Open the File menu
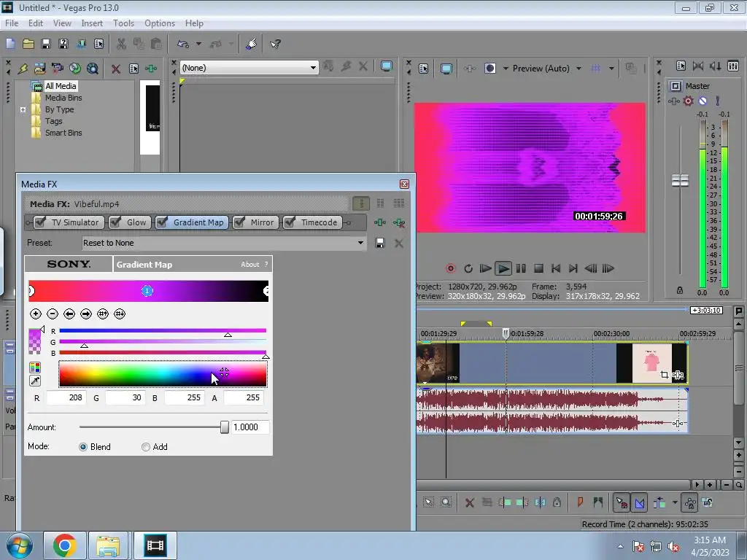747x560 pixels. 12,23
